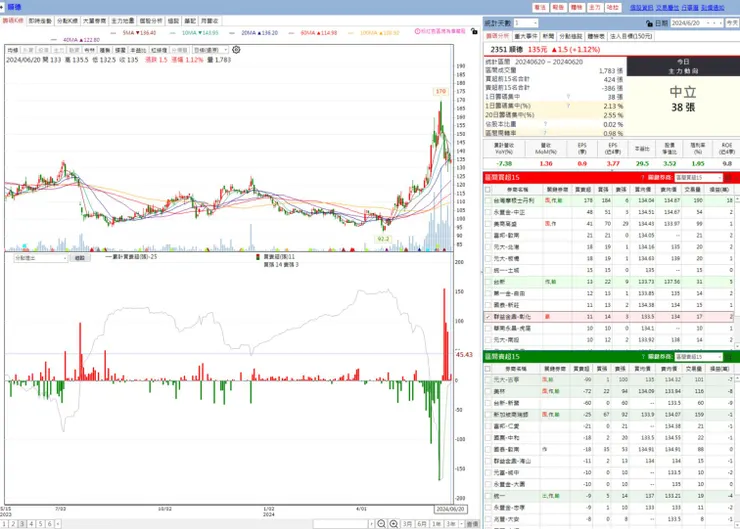740x529 pixels.
Task: Click the 5MA legend entry
Action: (134, 33)
